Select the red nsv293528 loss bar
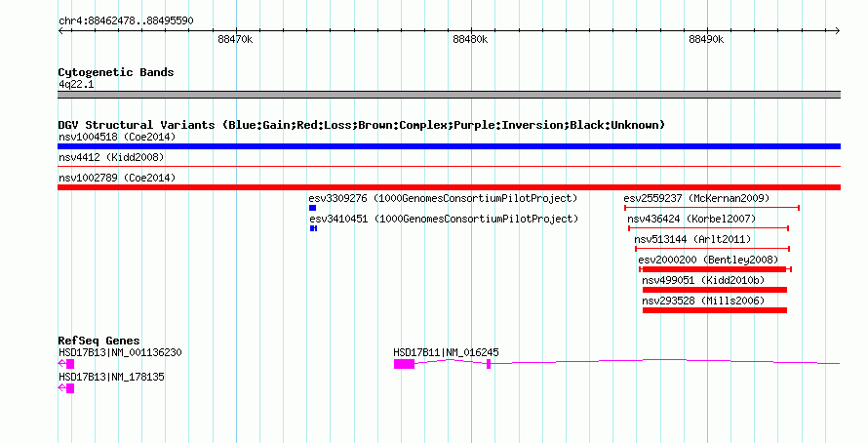The image size is (868, 443). [715, 310]
